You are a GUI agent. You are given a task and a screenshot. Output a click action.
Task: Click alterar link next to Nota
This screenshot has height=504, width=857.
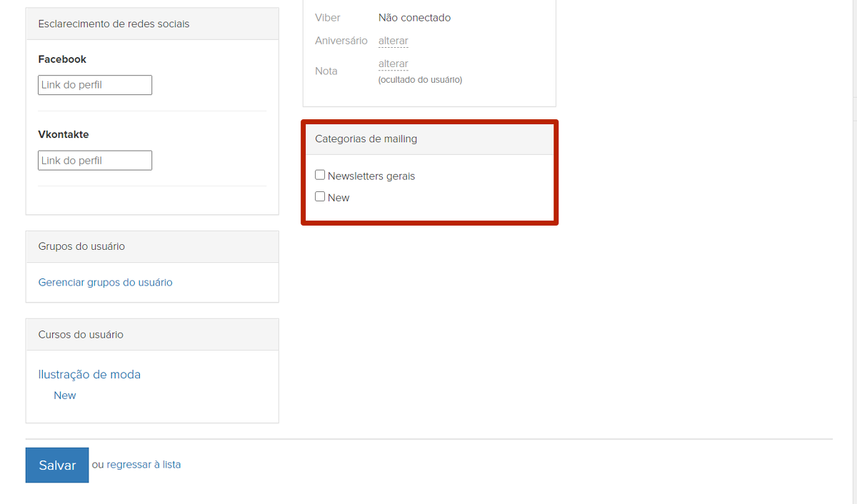pyautogui.click(x=393, y=64)
